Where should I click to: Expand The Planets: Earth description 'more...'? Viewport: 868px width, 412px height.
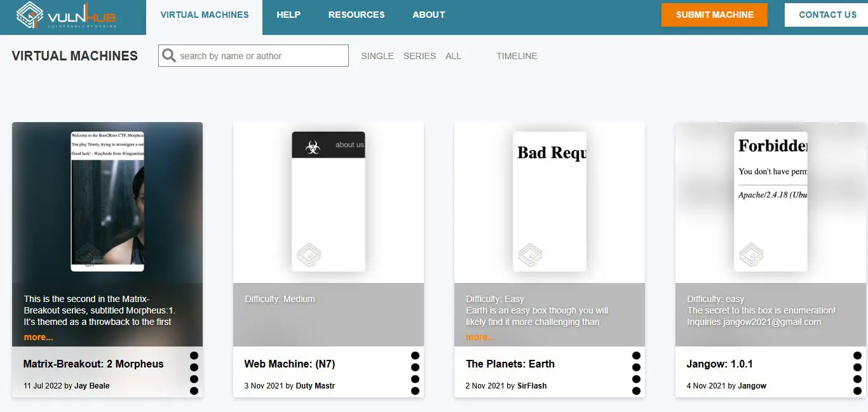[480, 337]
